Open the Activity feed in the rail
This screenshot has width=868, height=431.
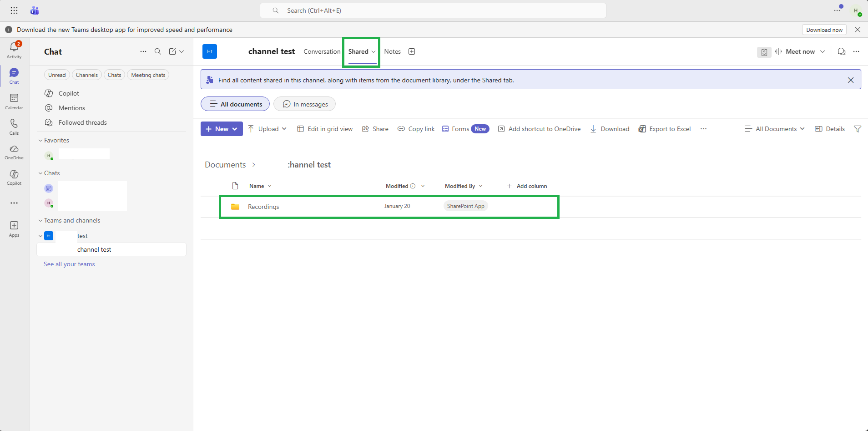coord(14,50)
